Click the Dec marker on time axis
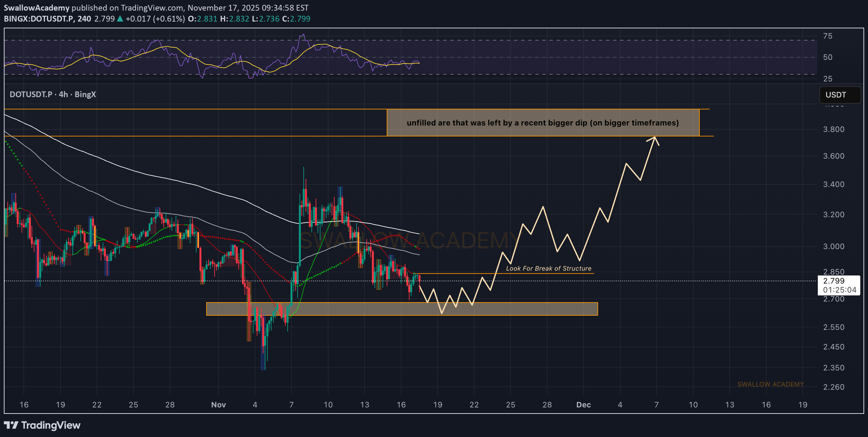This screenshot has height=437, width=868. tap(583, 404)
